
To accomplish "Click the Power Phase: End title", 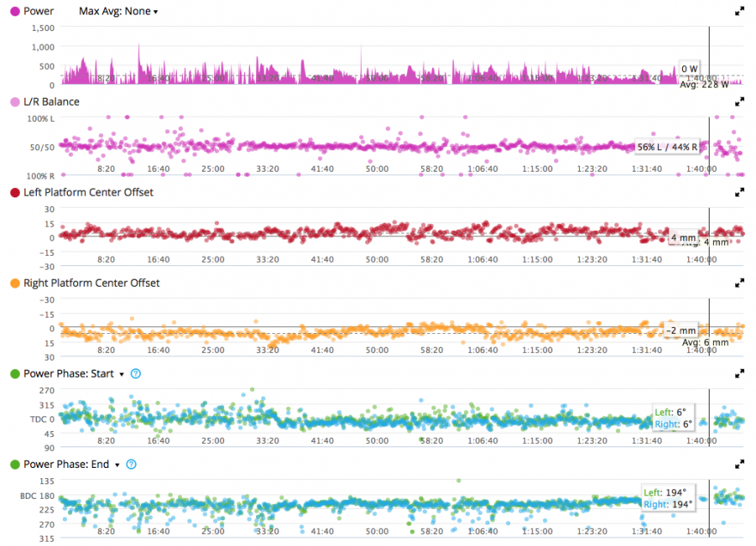I will [66, 464].
